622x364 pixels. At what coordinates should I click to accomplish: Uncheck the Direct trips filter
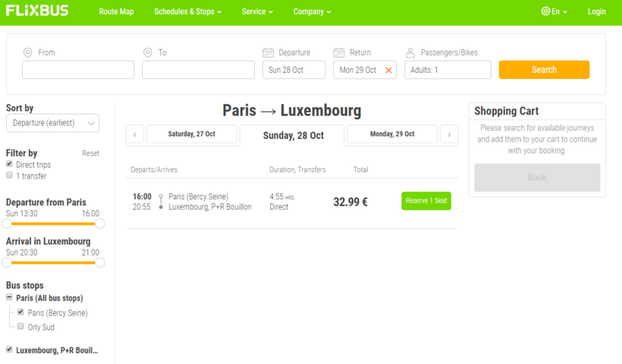(x=9, y=164)
